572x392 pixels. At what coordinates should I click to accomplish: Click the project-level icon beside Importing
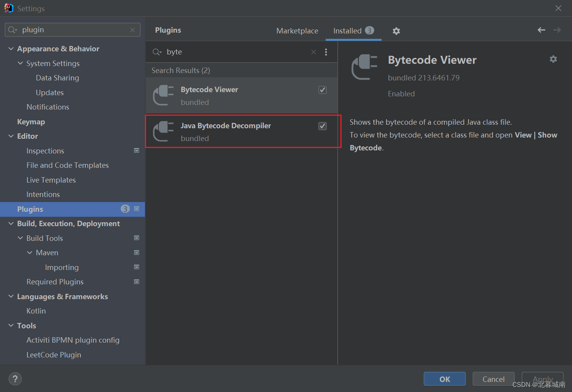click(x=136, y=267)
